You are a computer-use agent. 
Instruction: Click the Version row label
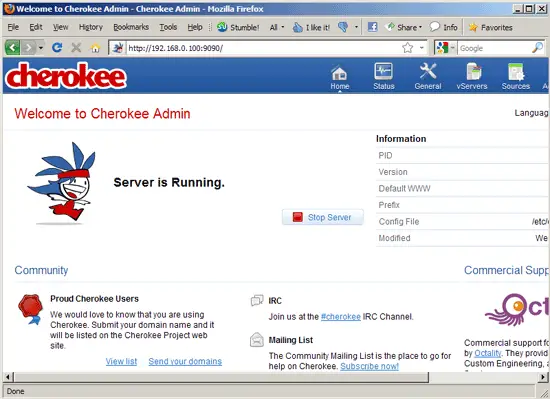click(393, 172)
